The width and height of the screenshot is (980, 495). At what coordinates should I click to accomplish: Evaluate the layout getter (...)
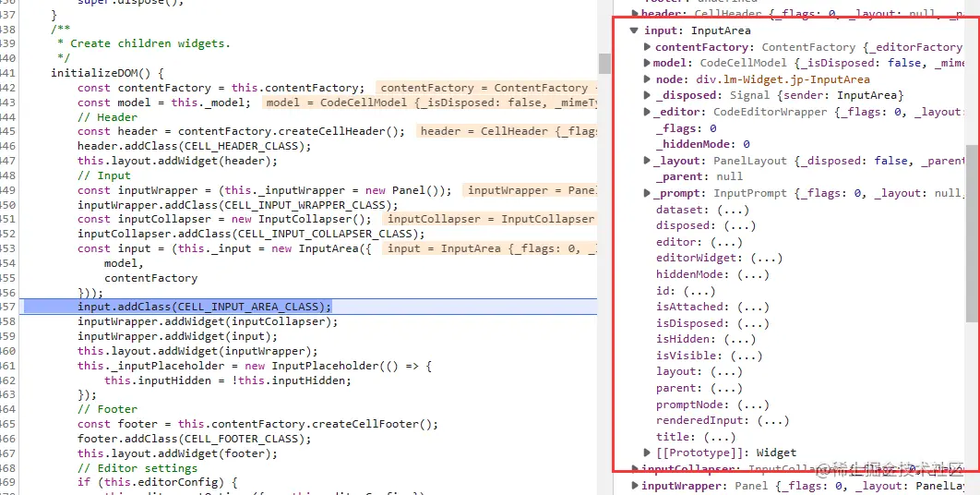(726, 372)
